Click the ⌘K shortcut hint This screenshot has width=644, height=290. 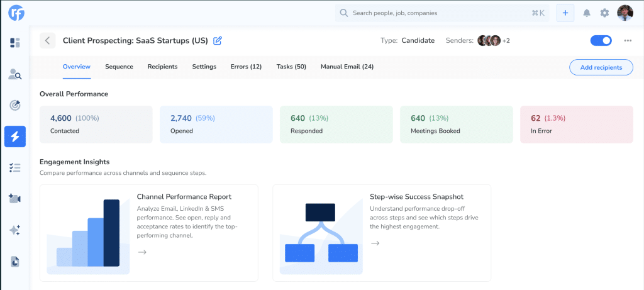538,13
